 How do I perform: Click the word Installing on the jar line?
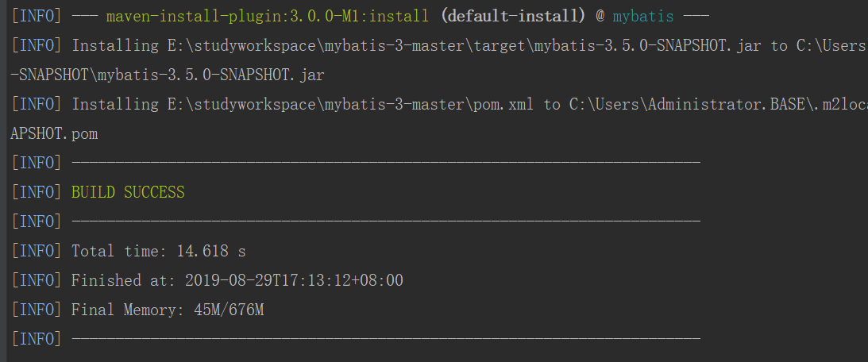point(115,46)
